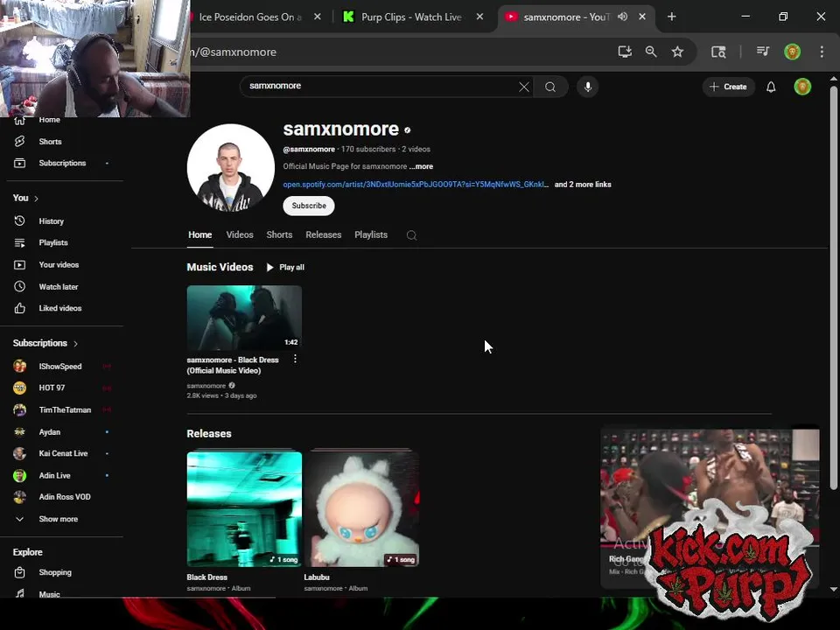Open Kai Cenat Live subscription channel
Screen dimensions: 840x630
[x=61, y=453]
